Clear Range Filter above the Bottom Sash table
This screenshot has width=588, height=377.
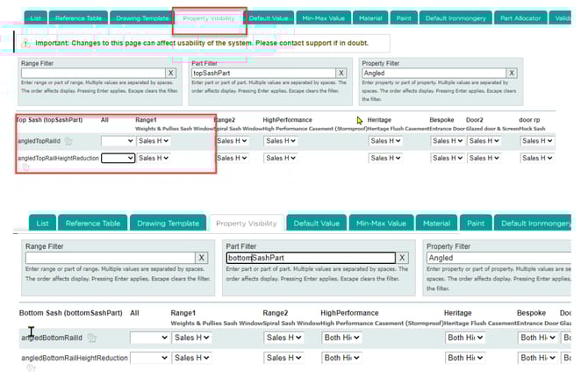[x=202, y=258]
